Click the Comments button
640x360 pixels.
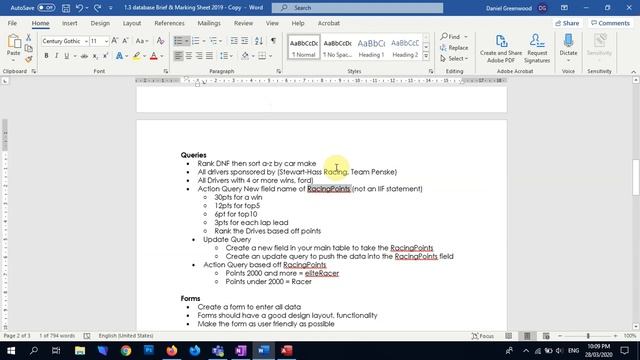(610, 23)
